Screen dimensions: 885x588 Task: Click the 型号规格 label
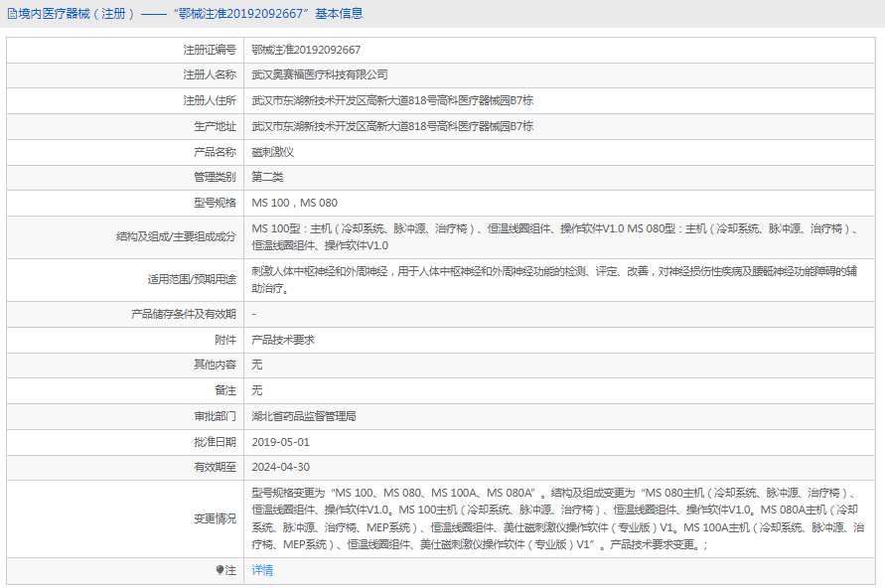coord(215,203)
